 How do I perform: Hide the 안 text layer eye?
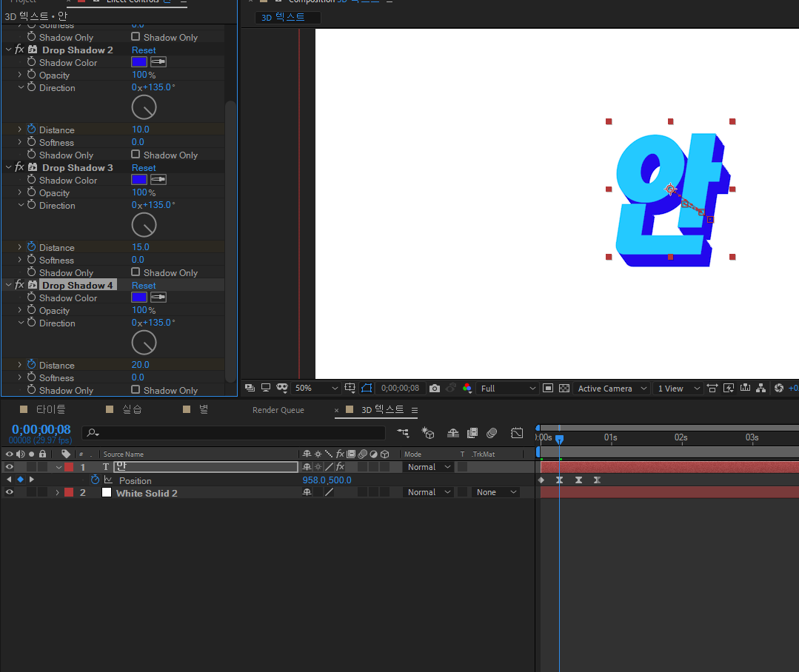tap(9, 467)
